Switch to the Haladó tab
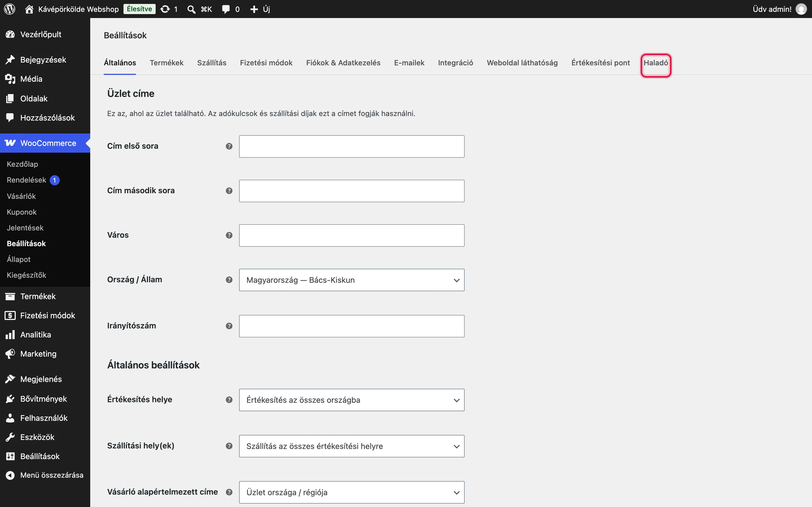Screen dimensions: 812x507 click(x=656, y=63)
